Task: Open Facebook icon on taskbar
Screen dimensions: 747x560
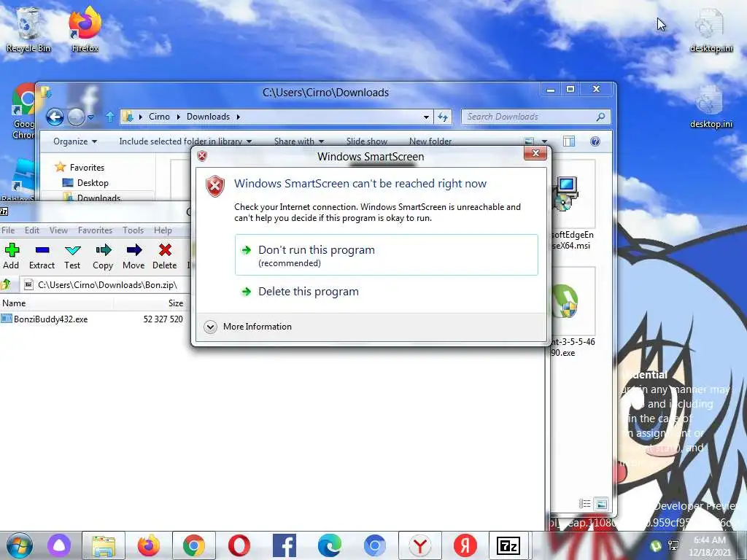Action: pos(285,545)
